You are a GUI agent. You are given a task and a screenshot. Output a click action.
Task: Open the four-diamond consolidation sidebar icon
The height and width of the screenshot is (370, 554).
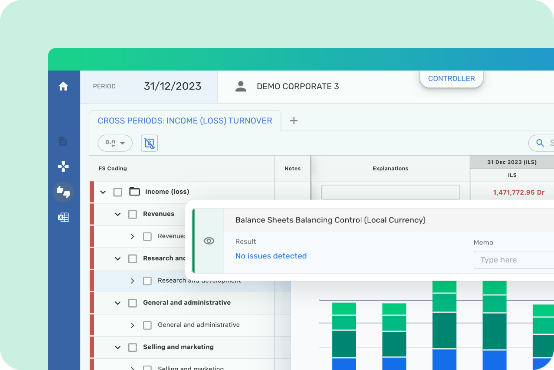click(x=63, y=166)
